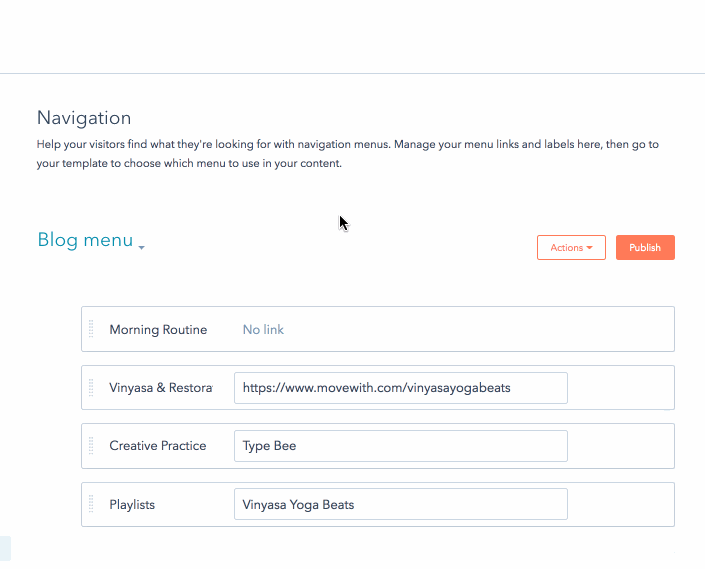Click empty space in Morning Routine row

[470, 330]
